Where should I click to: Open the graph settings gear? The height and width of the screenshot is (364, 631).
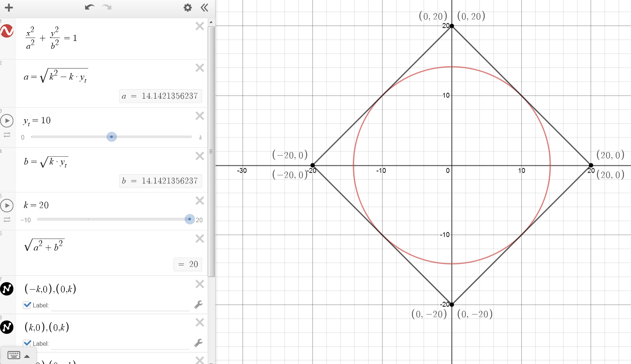pos(188,7)
